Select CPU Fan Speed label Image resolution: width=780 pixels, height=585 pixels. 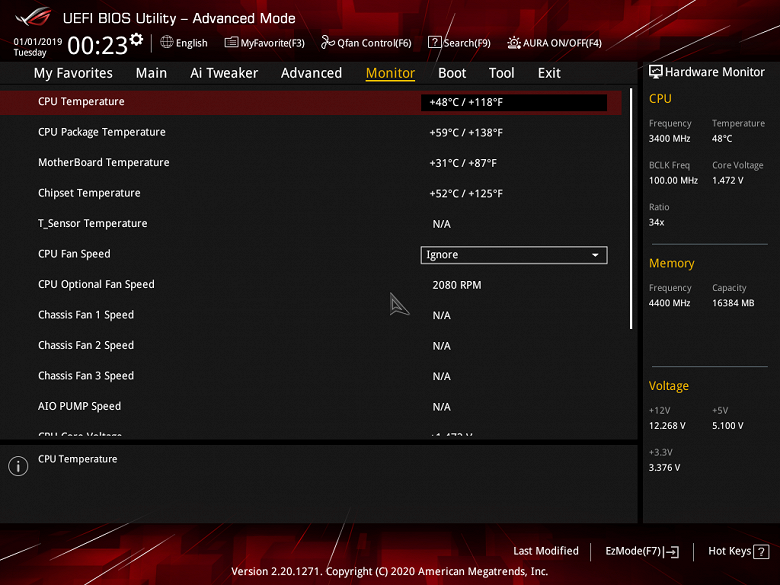[x=74, y=254]
